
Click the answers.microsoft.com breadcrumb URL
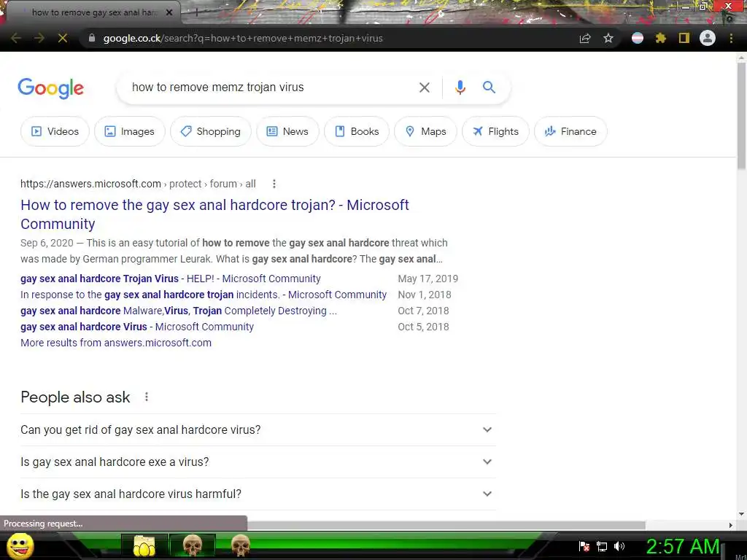(138, 184)
